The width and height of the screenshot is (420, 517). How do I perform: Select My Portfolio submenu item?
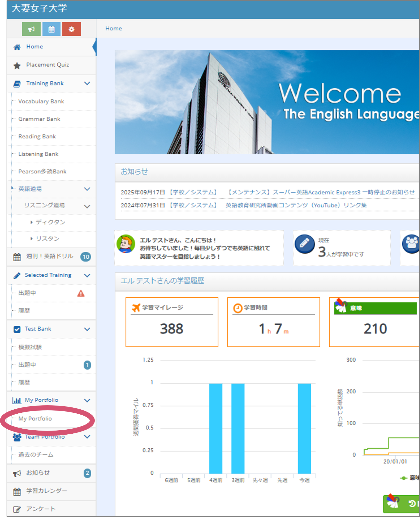pos(35,419)
